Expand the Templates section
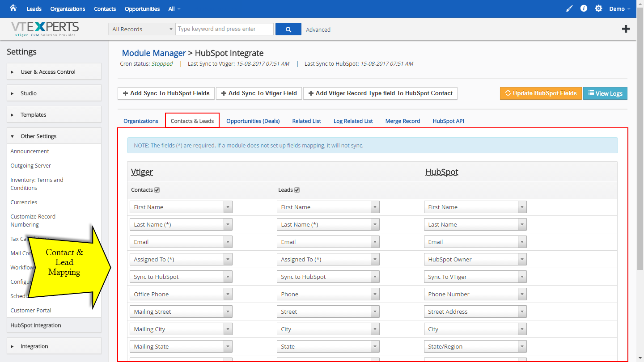Screen dimensions: 644x362 (x=54, y=114)
